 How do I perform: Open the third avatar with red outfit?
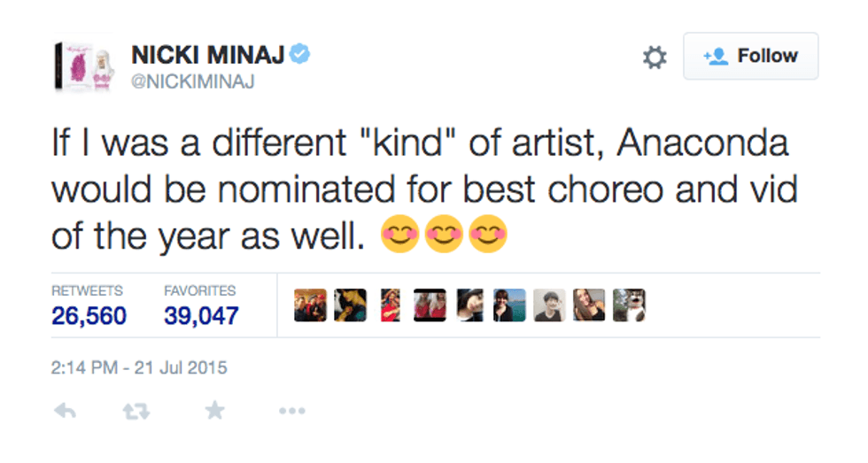390,305
